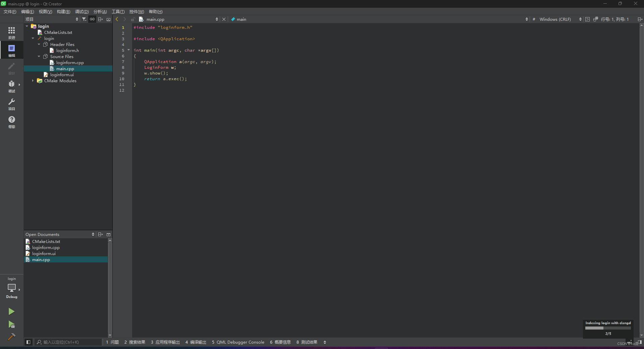The width and height of the screenshot is (644, 349).
Task: Open the Welcome (欢迎) mode
Action: [12, 33]
